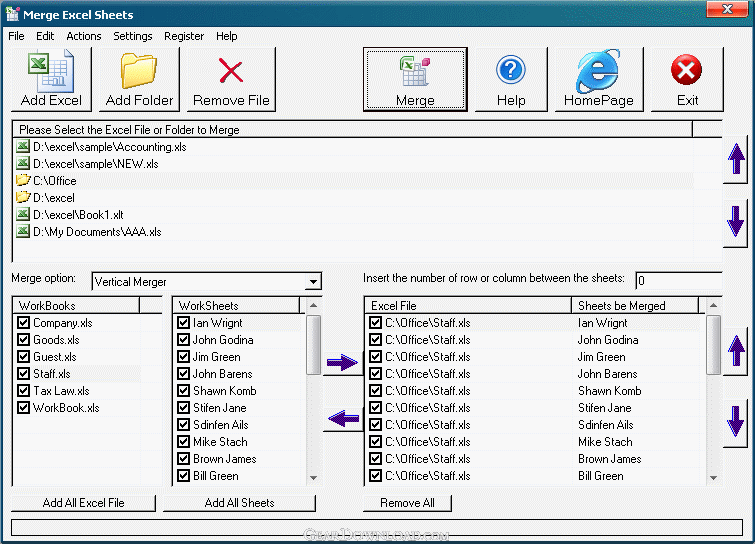Viewport: 755px width, 544px height.
Task: Toggle the Shawn Komb worksheet checkbox
Action: point(183,390)
